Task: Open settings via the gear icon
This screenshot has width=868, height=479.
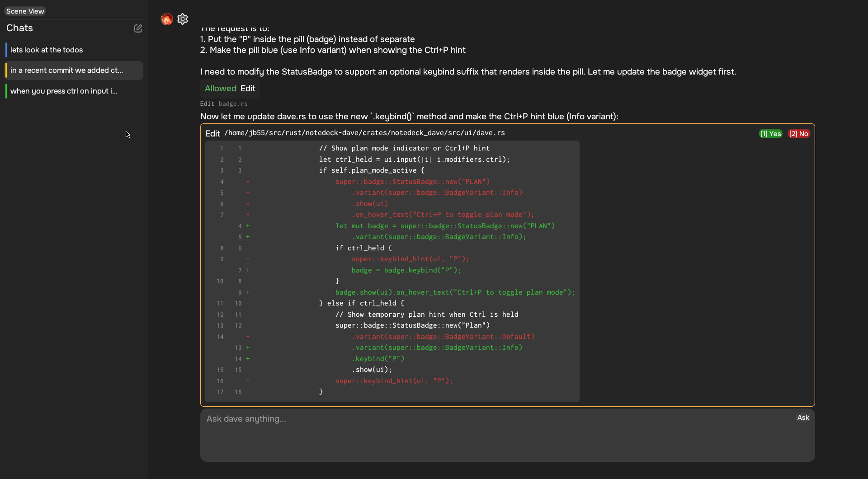Action: tap(183, 19)
